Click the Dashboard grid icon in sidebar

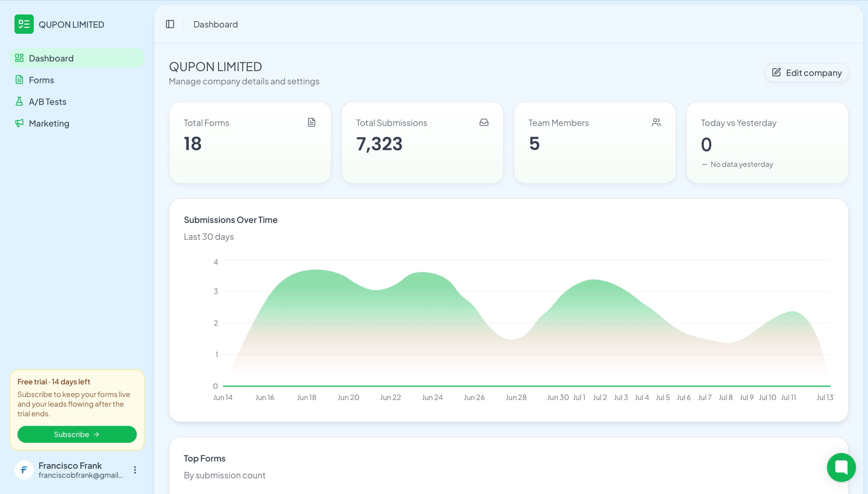click(x=19, y=58)
